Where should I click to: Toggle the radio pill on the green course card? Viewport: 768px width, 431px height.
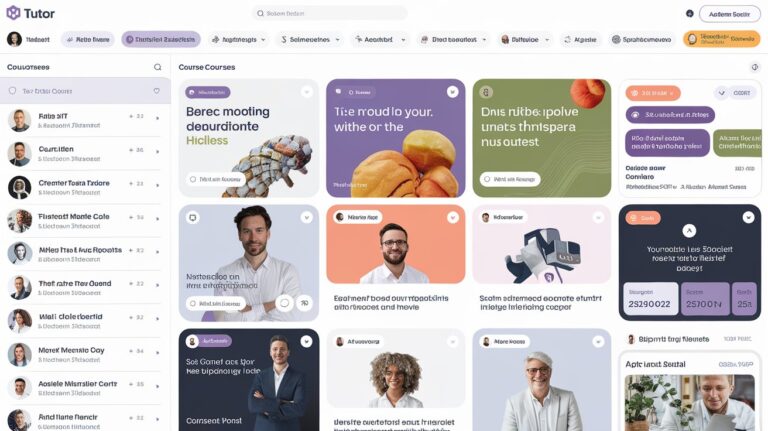tap(510, 179)
